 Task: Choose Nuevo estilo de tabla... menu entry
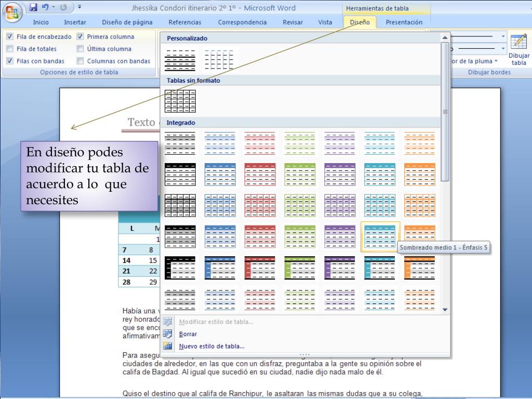(x=212, y=346)
